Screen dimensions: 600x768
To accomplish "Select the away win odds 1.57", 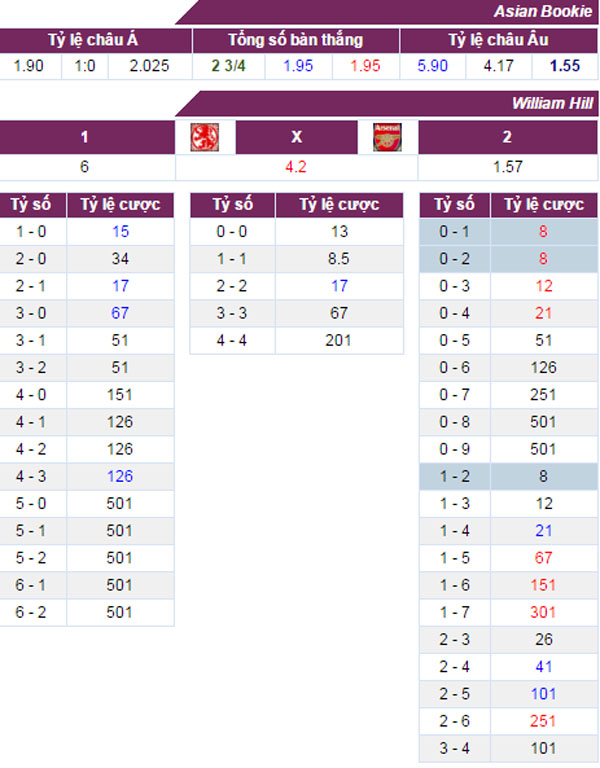I will point(508,167).
